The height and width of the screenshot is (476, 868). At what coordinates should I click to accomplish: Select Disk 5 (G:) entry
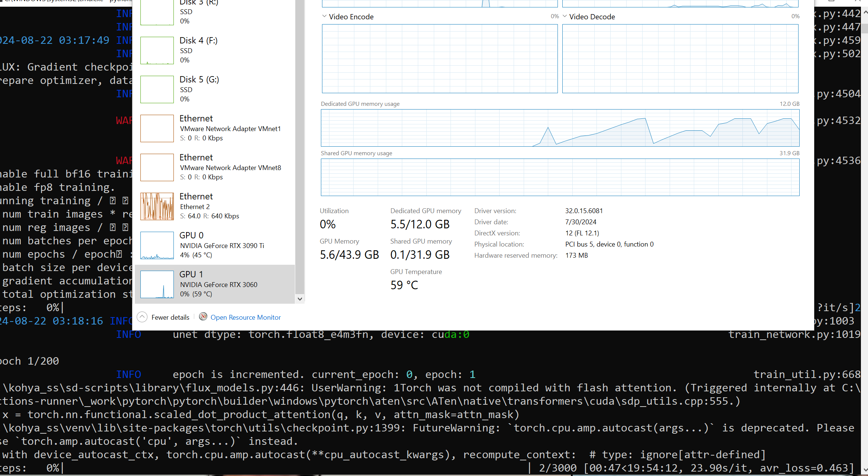point(199,89)
